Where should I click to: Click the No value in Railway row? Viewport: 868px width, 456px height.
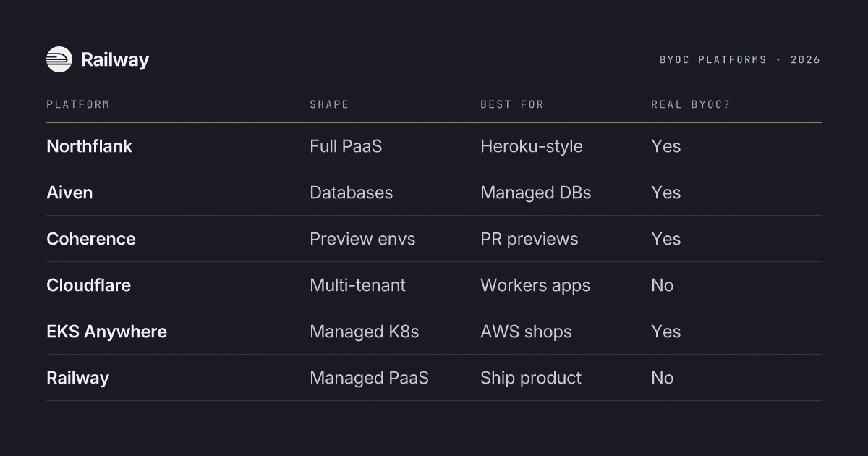pyautogui.click(x=663, y=378)
